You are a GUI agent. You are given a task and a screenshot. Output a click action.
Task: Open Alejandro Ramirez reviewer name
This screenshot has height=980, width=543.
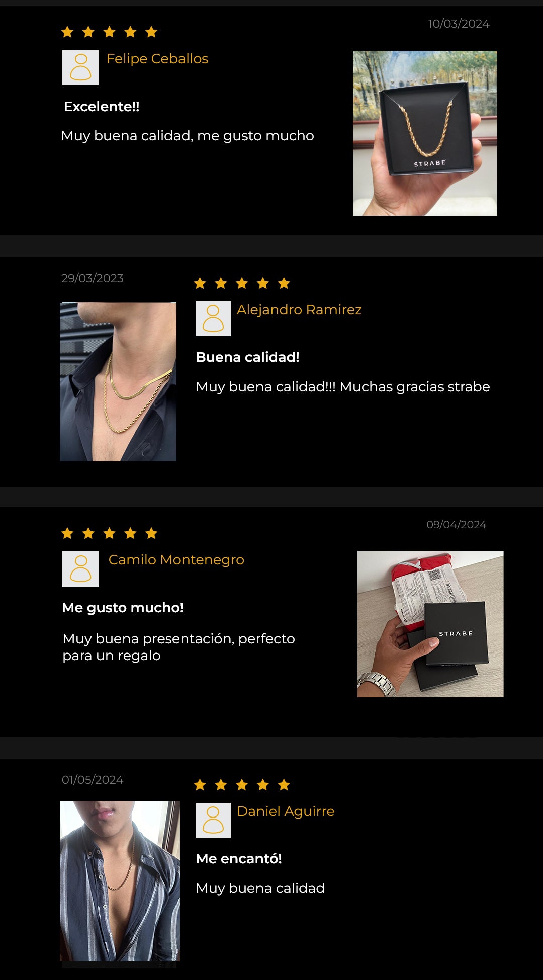click(x=299, y=310)
